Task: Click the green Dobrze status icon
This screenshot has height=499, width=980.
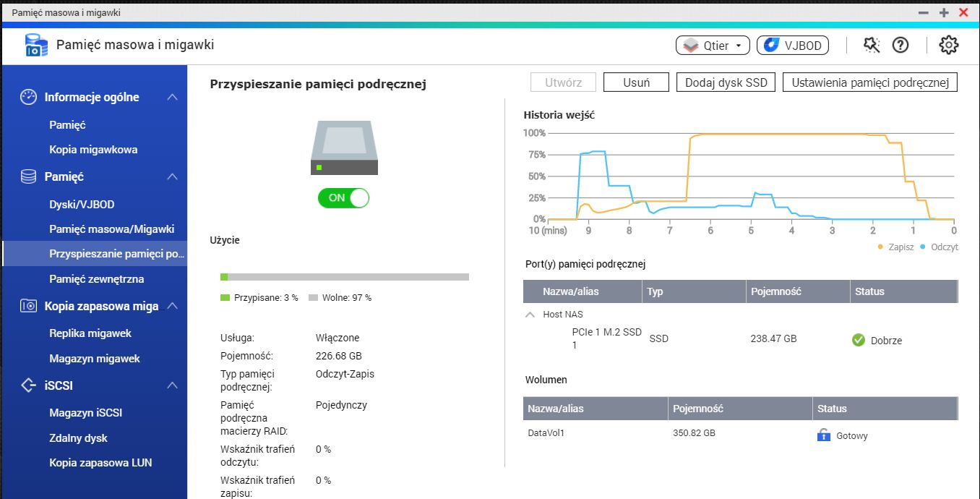Action: coord(859,340)
